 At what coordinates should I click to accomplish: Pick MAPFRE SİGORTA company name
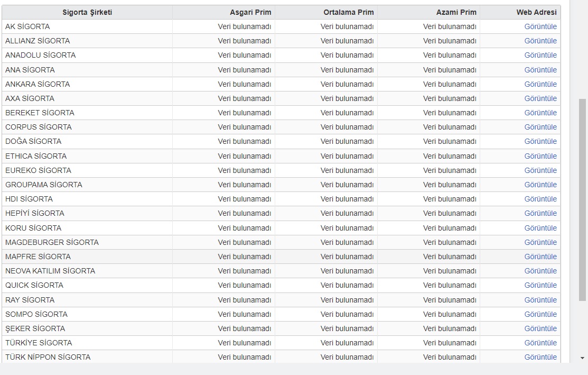(x=38, y=257)
